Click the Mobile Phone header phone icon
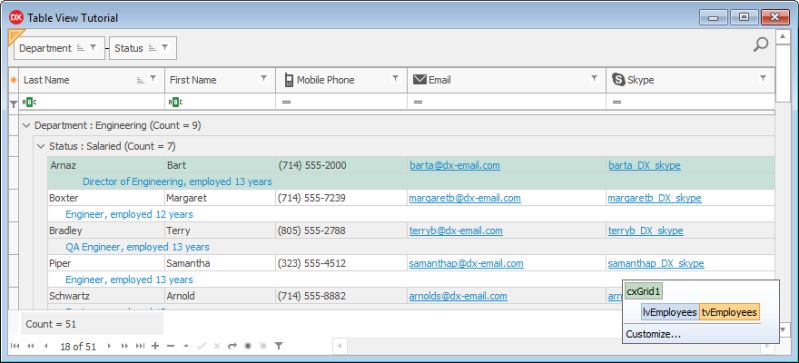Viewport: 799px width, 363px height. pos(289,80)
